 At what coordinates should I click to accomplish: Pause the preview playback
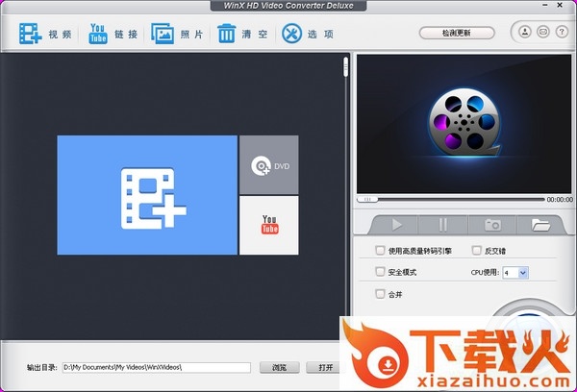pos(443,224)
